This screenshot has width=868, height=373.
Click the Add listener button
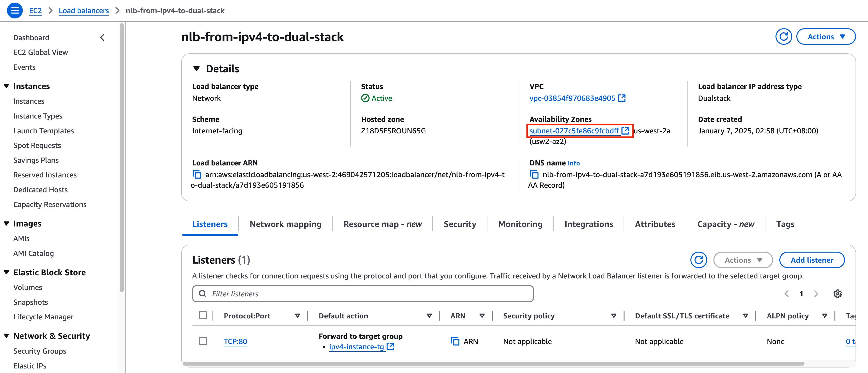pyautogui.click(x=812, y=260)
